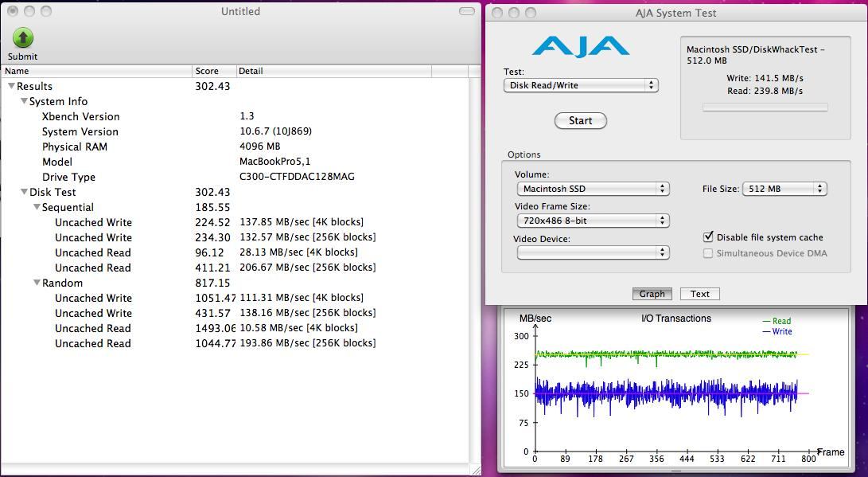Click the Write: 141.5 MB/s result
Viewport: 868px width, 477px height.
coord(765,78)
